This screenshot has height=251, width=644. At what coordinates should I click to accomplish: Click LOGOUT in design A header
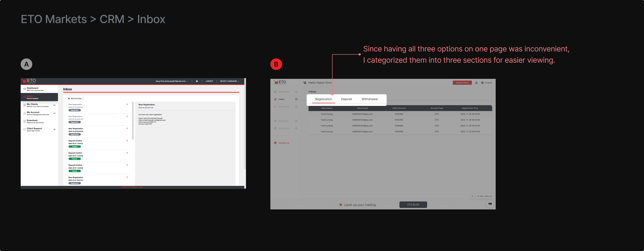[x=209, y=81]
